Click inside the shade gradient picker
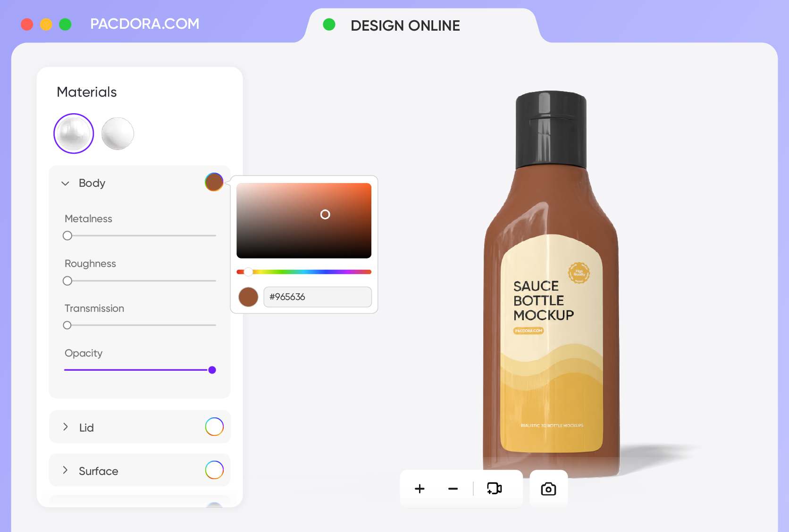 point(325,215)
